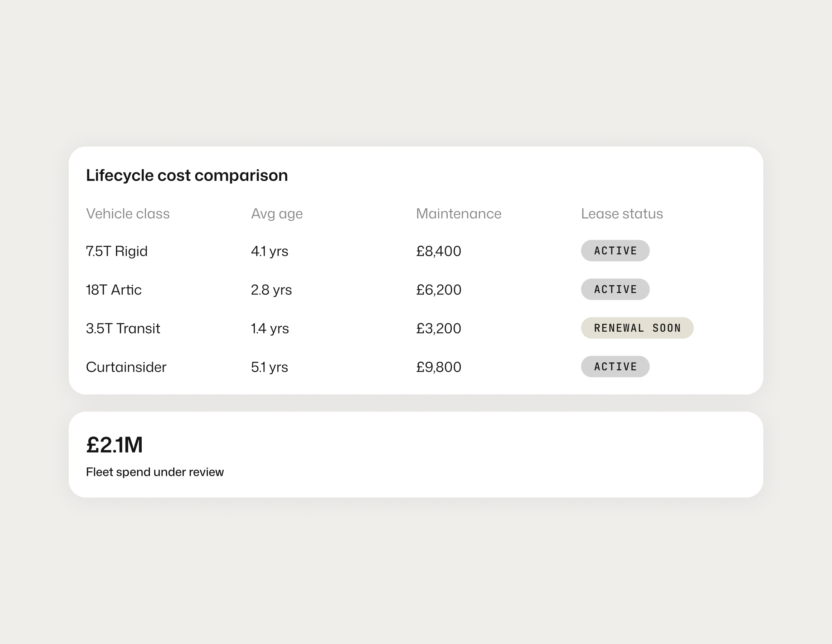Image resolution: width=832 pixels, height=644 pixels.
Task: Click the 5.1 yrs average age value
Action: (269, 367)
